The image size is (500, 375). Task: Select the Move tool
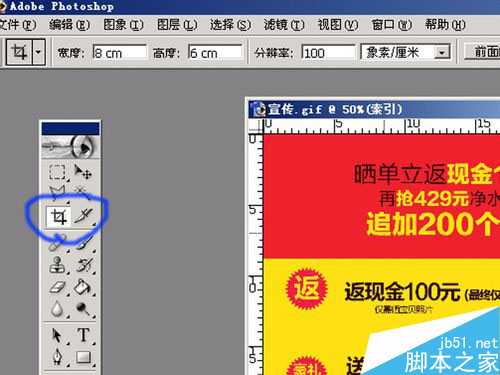(x=83, y=172)
